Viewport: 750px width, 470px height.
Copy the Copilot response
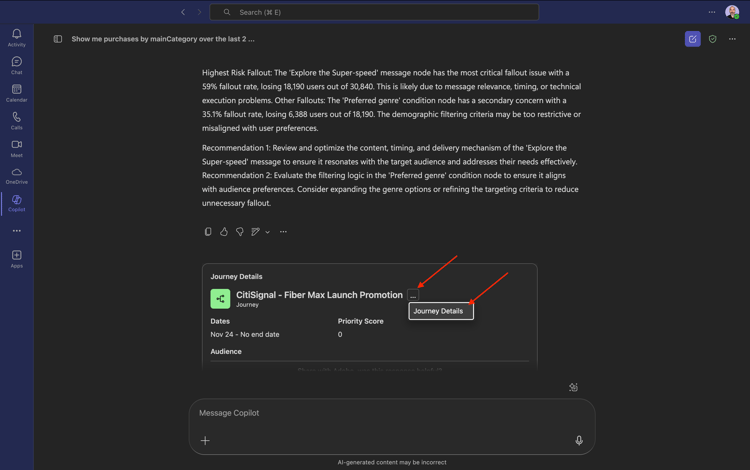(208, 231)
